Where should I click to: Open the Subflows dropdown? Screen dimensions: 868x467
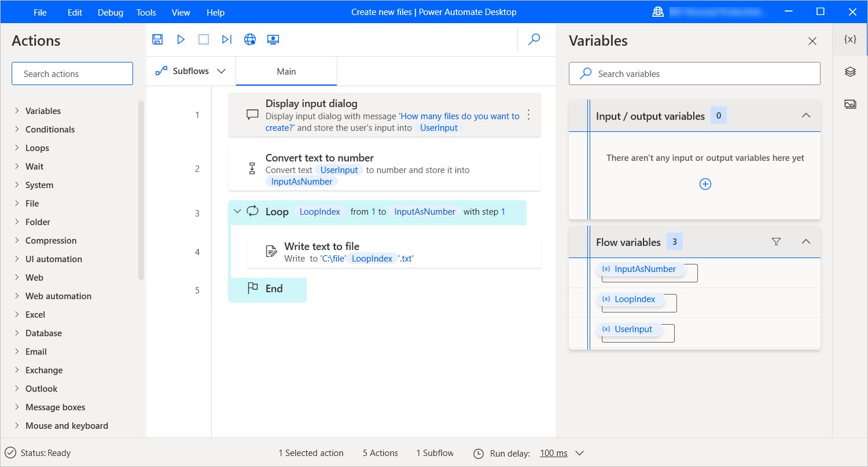point(191,71)
